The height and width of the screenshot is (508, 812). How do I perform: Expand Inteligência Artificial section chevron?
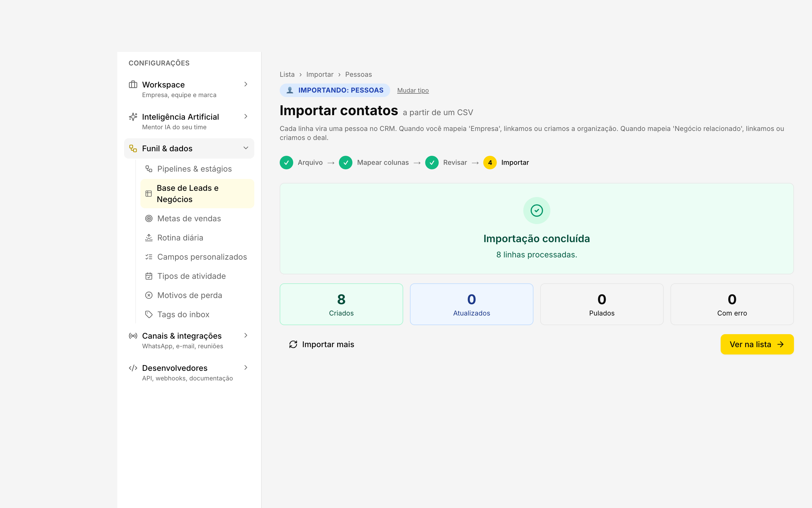click(246, 116)
